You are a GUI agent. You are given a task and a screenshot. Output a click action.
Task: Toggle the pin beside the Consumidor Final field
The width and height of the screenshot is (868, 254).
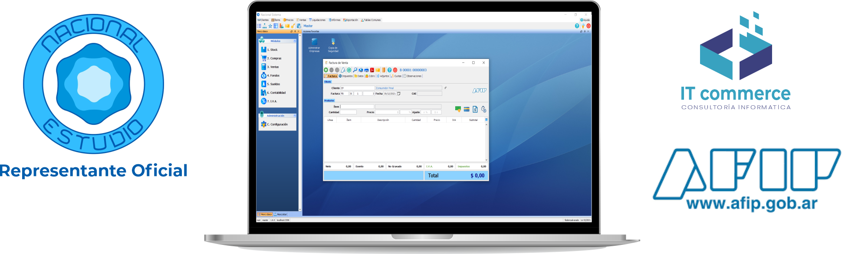(445, 88)
